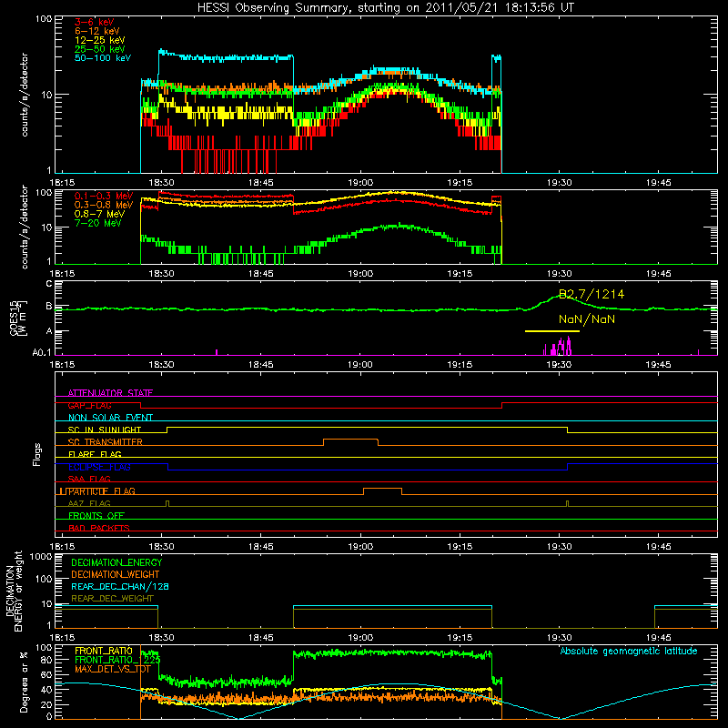This screenshot has height=728, width=728.
Task: Select the ATTENUATOR_STATE flag label
Action: click(x=110, y=392)
